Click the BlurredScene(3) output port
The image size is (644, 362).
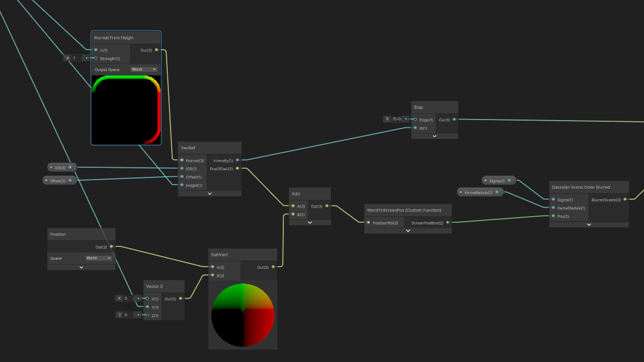[x=625, y=199]
